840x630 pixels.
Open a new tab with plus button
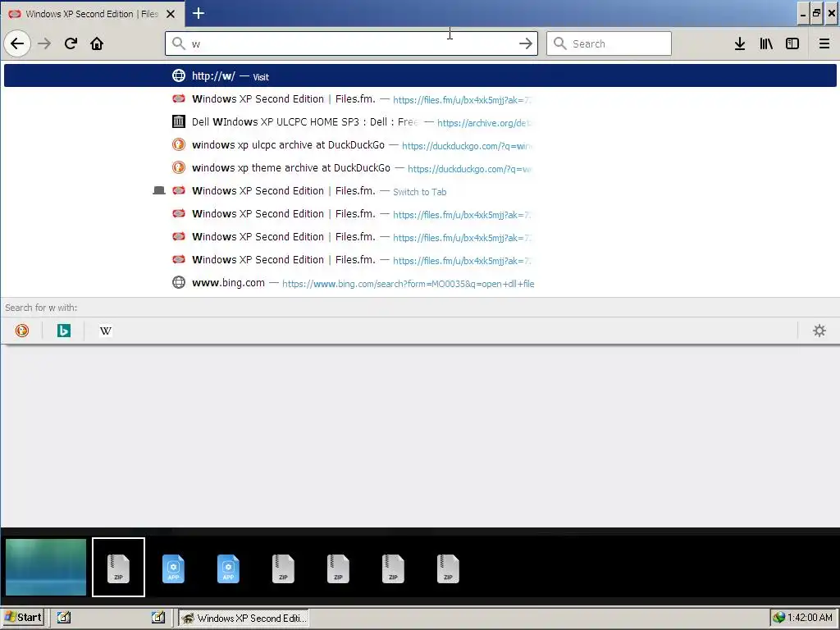(x=199, y=13)
